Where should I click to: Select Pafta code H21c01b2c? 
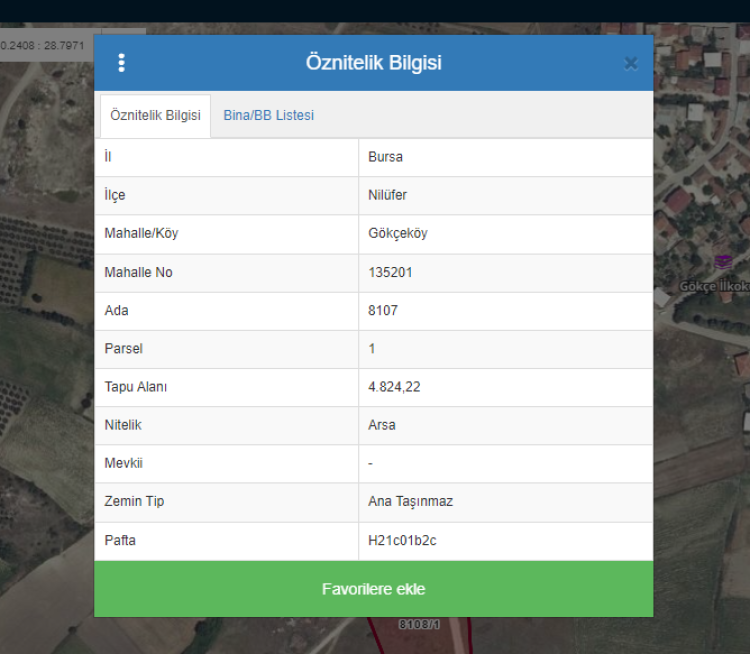click(x=402, y=540)
